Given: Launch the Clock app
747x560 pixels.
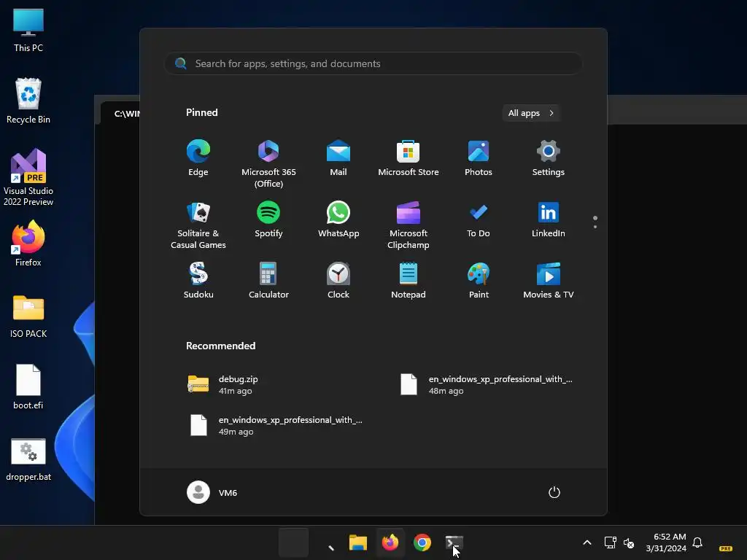Looking at the screenshot, I should click(x=338, y=281).
